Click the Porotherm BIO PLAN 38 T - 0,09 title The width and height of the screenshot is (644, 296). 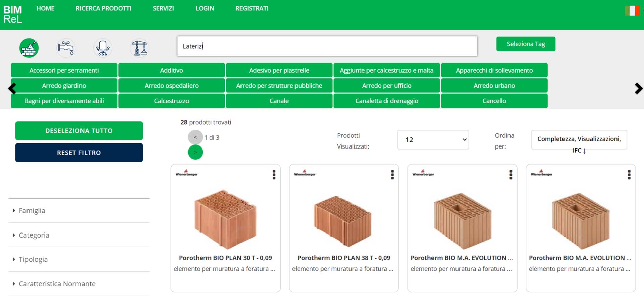point(344,258)
